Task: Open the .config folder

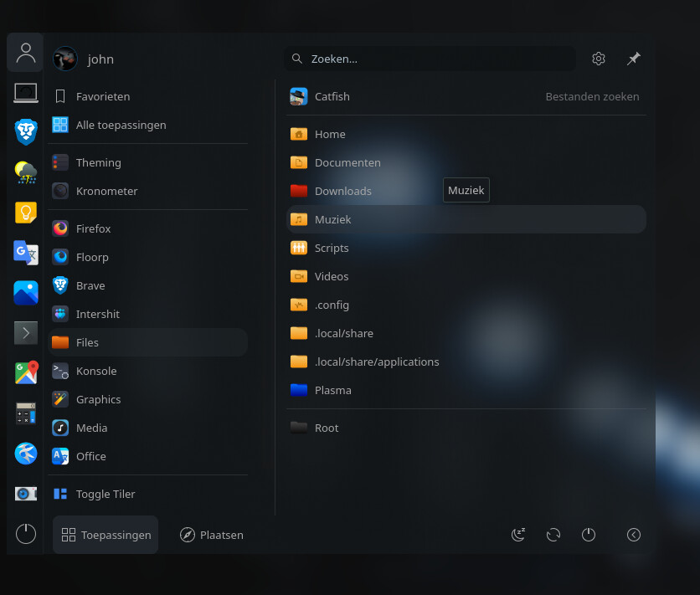Action: coord(466,305)
